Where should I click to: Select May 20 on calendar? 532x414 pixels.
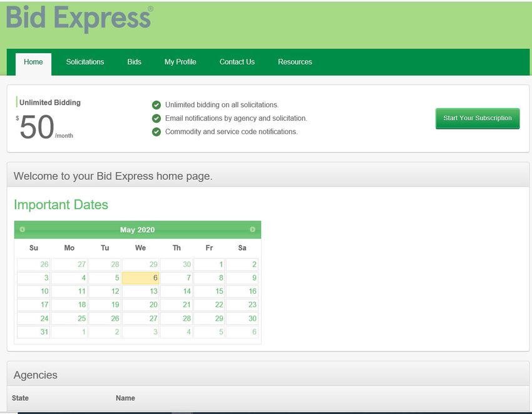140,304
